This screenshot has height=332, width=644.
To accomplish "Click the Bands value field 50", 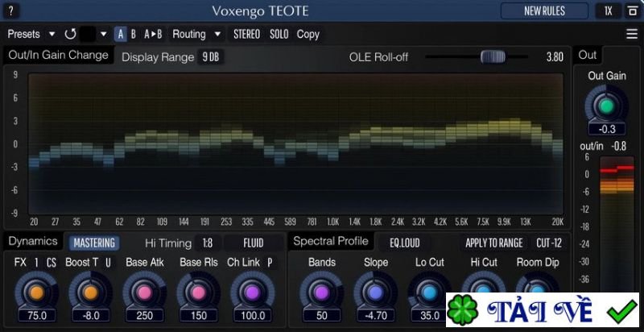I will point(321,316).
